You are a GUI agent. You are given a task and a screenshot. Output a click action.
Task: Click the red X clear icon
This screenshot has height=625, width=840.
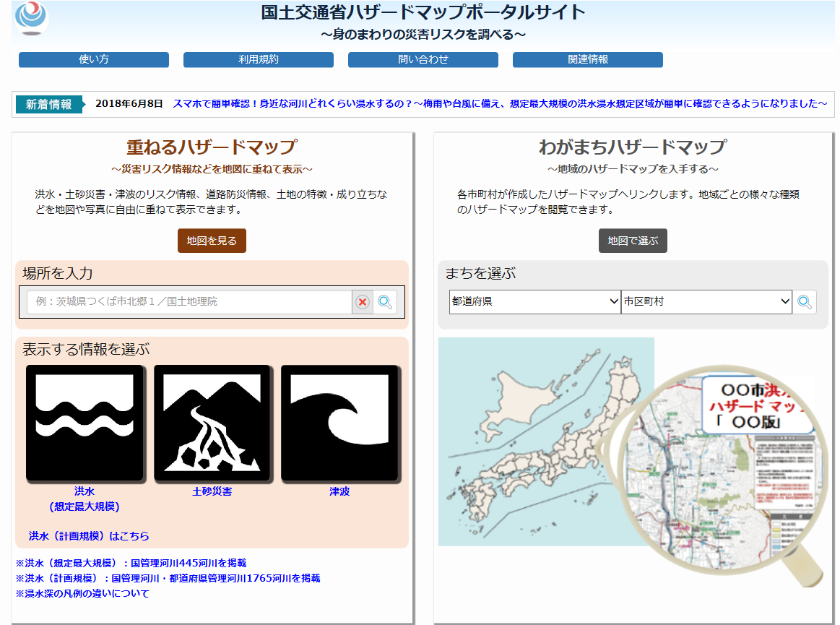(363, 302)
